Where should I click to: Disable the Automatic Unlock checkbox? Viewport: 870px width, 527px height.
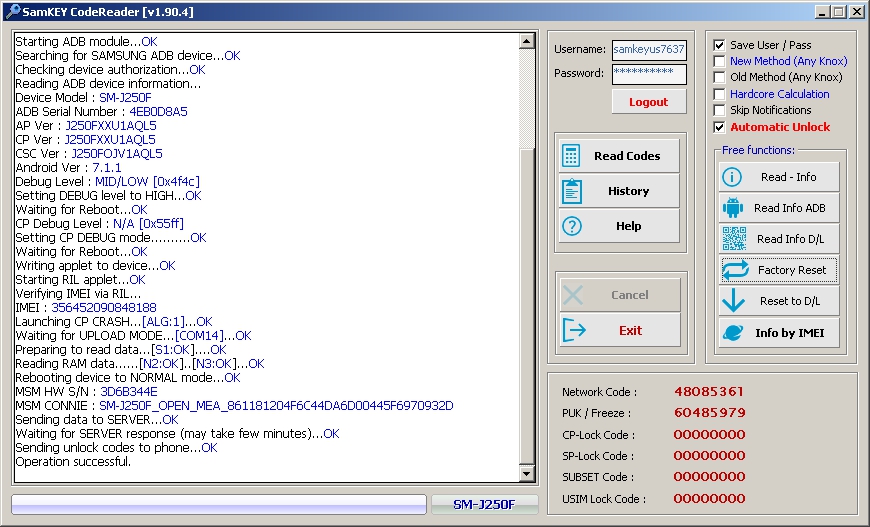tap(719, 127)
